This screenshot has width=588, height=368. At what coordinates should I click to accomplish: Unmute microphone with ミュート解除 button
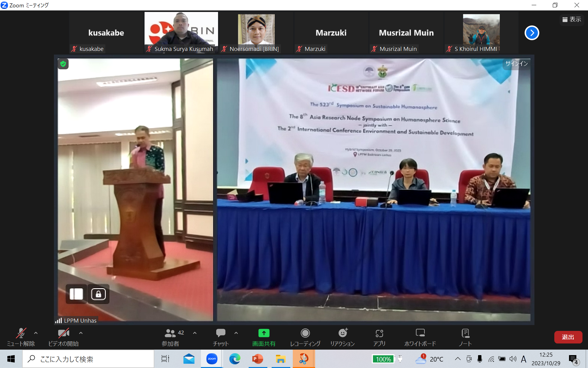21,337
